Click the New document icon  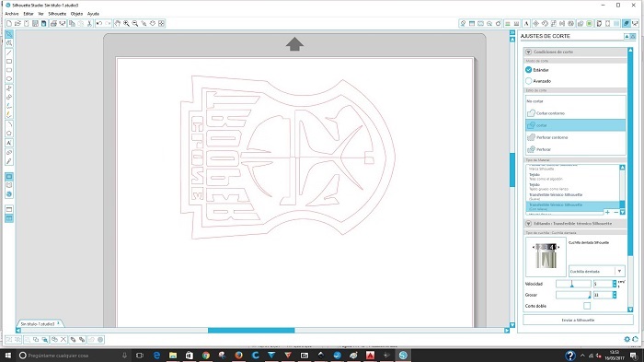(x=9, y=23)
